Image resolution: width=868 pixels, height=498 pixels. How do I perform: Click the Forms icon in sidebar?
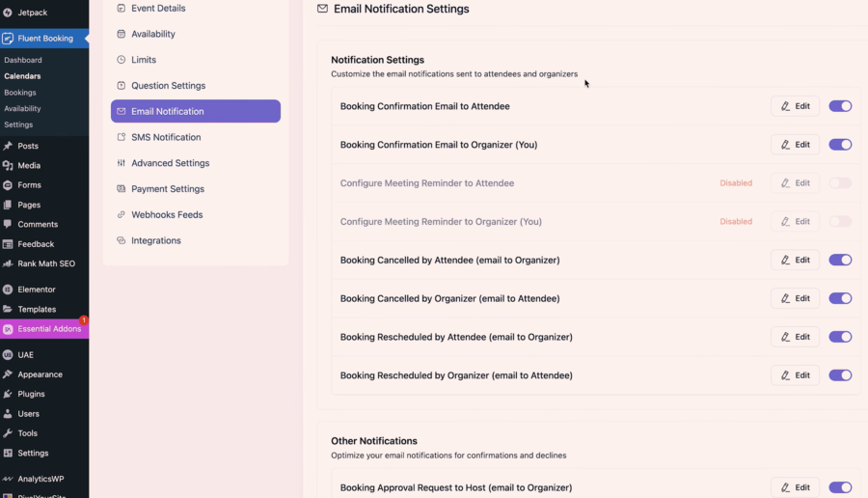click(8, 185)
